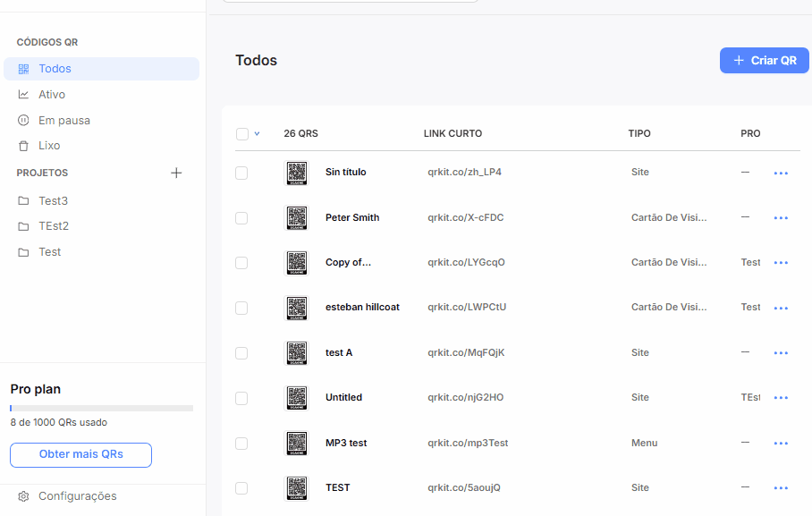Open three-dot options for TEST row
812x516 pixels.
point(780,487)
